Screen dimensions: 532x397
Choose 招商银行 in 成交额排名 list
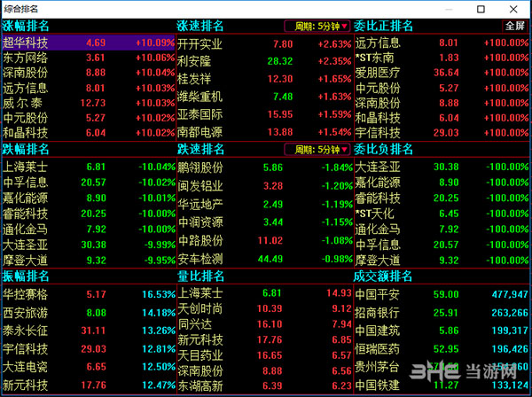click(x=378, y=312)
